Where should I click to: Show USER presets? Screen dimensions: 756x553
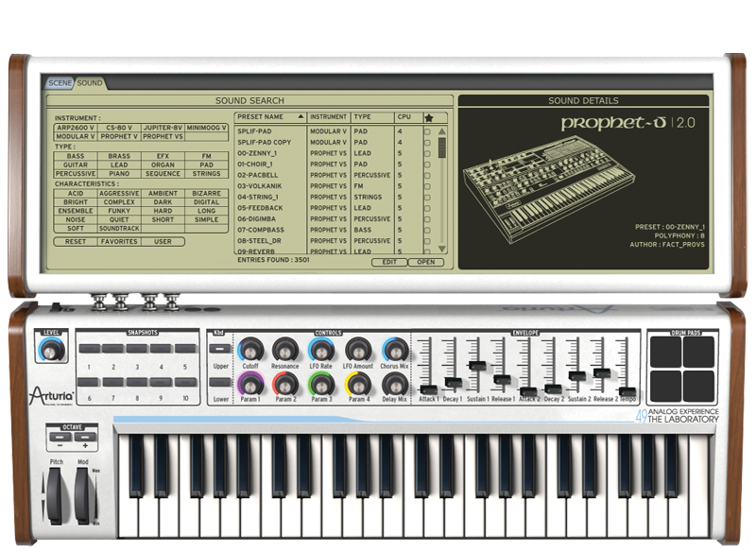163,242
